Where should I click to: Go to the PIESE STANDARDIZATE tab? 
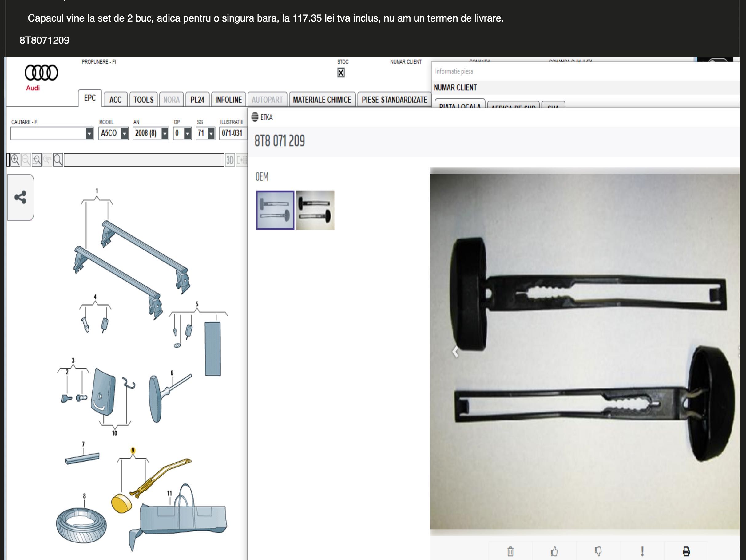394,100
